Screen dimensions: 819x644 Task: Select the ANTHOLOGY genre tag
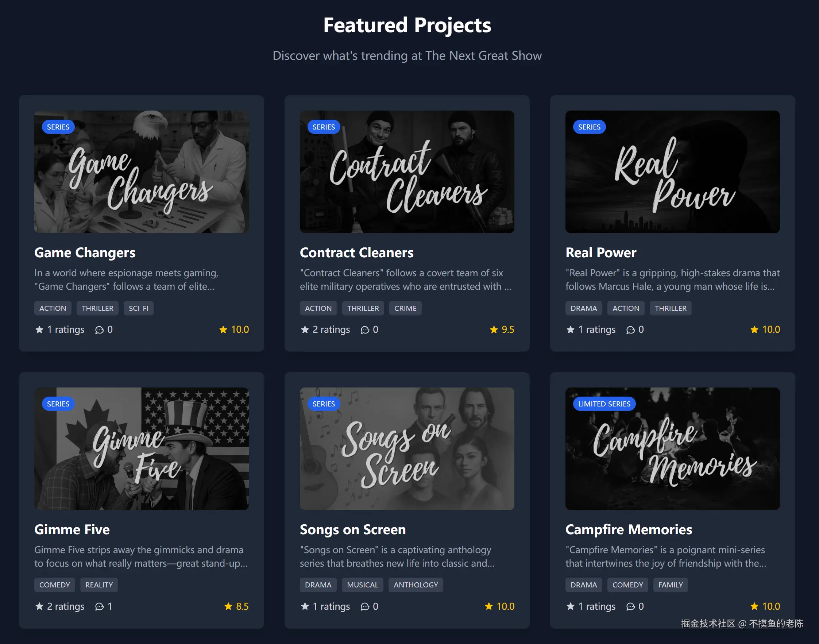point(416,585)
